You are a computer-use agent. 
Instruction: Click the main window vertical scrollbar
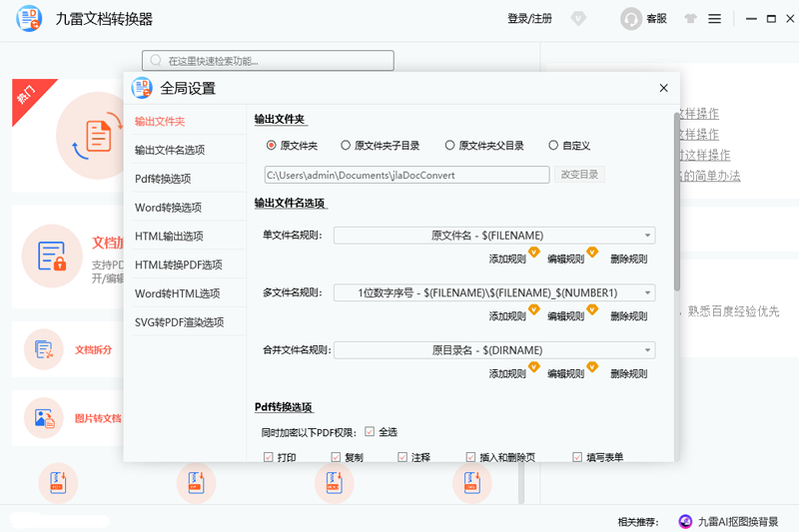click(x=521, y=481)
